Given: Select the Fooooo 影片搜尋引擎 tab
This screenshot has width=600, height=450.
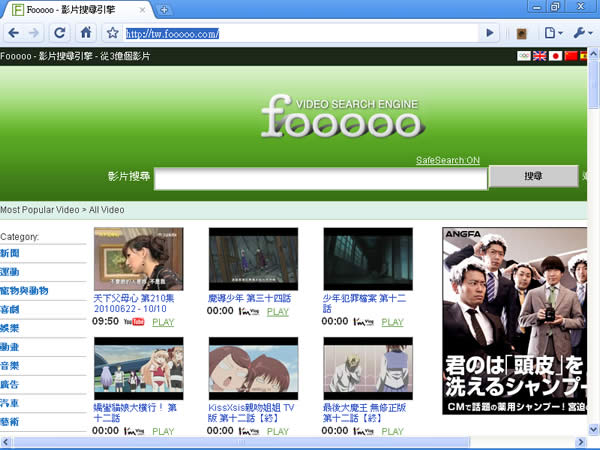Looking at the screenshot, I should point(77,10).
